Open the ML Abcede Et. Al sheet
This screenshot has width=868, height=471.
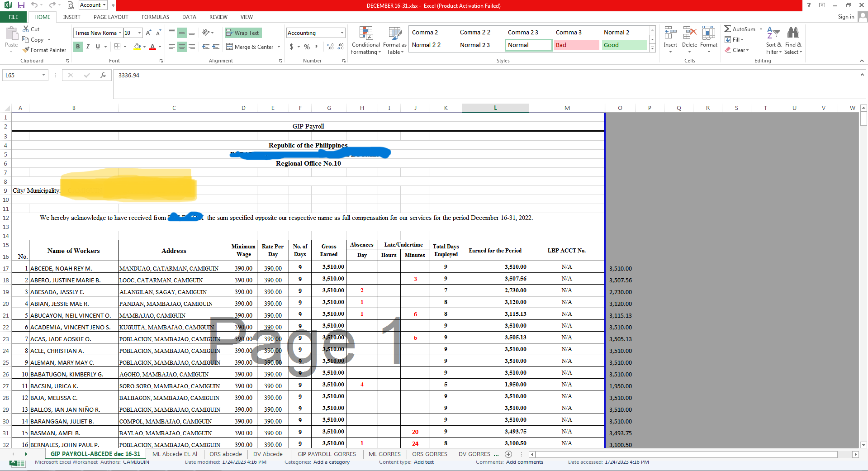pos(175,454)
